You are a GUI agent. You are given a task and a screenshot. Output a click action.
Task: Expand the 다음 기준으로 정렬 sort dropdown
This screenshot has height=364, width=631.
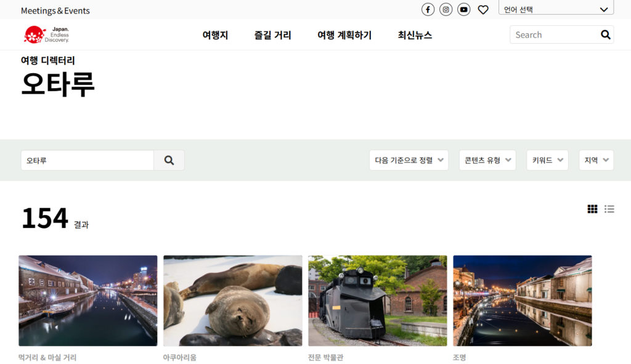(x=409, y=160)
